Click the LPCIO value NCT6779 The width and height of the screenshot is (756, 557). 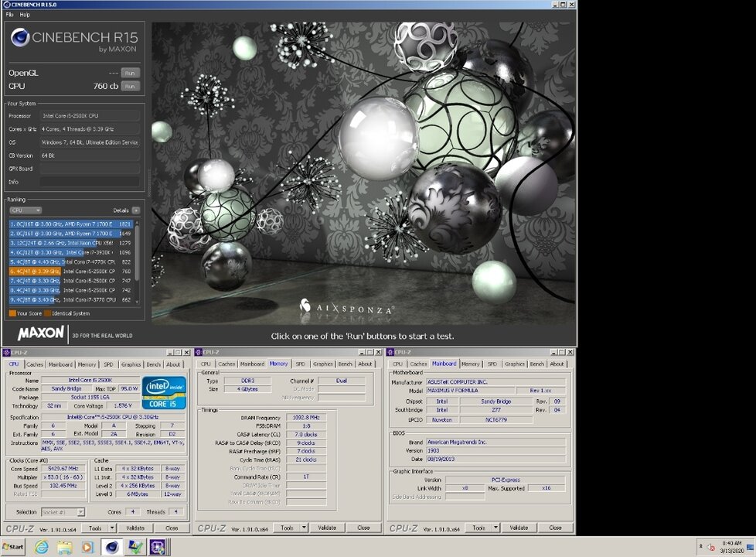496,420
